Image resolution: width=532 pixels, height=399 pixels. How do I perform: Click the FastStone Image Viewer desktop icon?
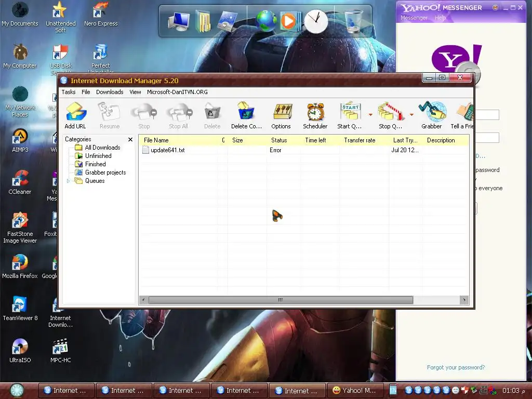click(x=20, y=228)
